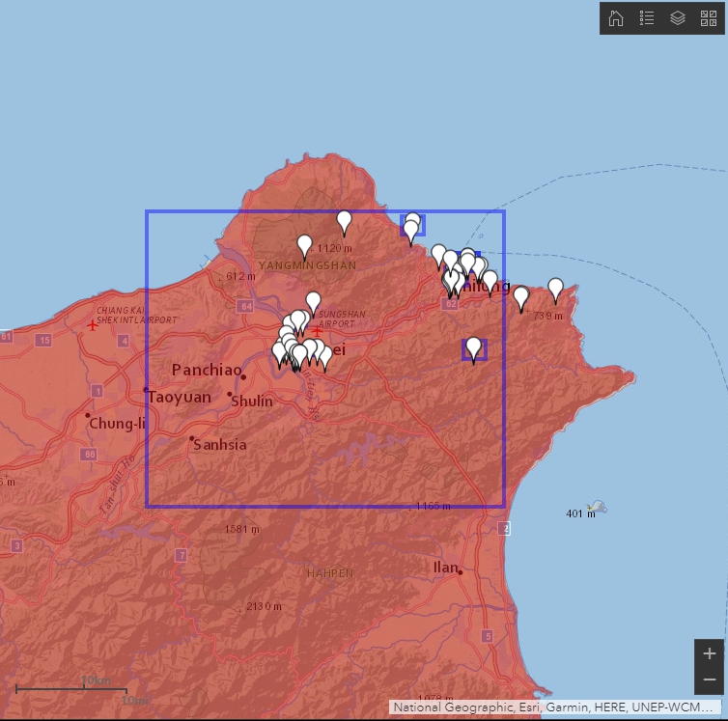Image resolution: width=728 pixels, height=721 pixels.
Task: Click the Home default extent icon
Action: pyautogui.click(x=616, y=18)
